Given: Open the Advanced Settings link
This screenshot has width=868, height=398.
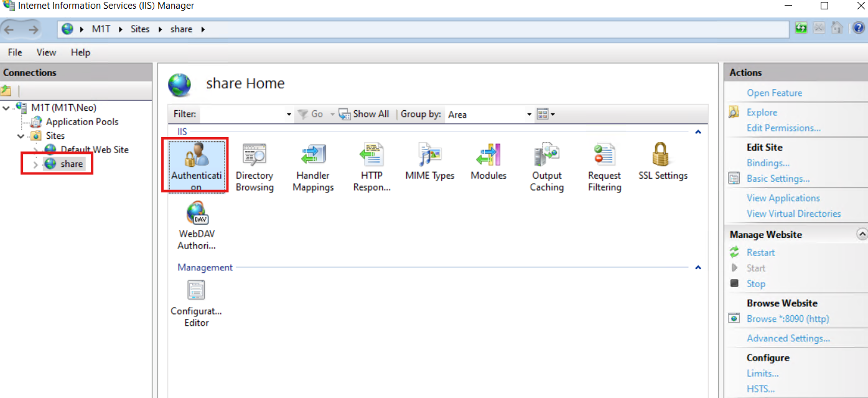Looking at the screenshot, I should tap(788, 338).
